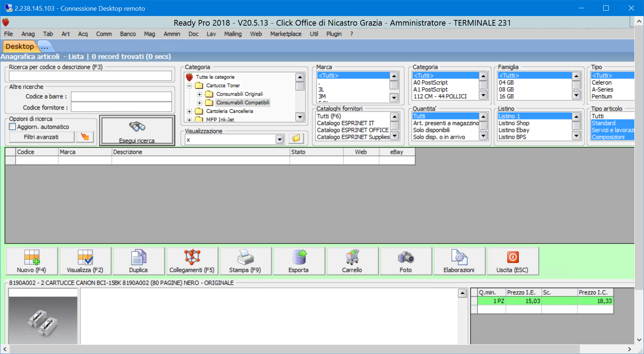Click the Consumabili Originali folder icon
Screen dimensions: 644x354
coord(209,94)
